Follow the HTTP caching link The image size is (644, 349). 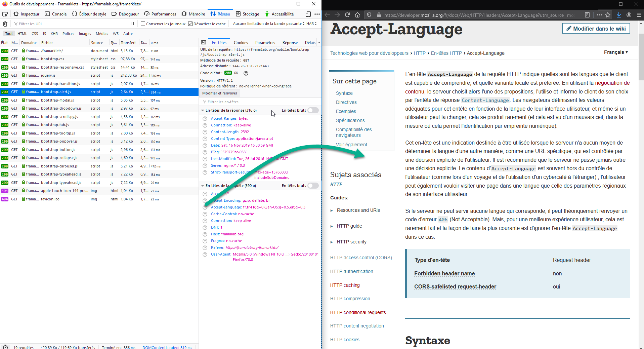point(345,285)
